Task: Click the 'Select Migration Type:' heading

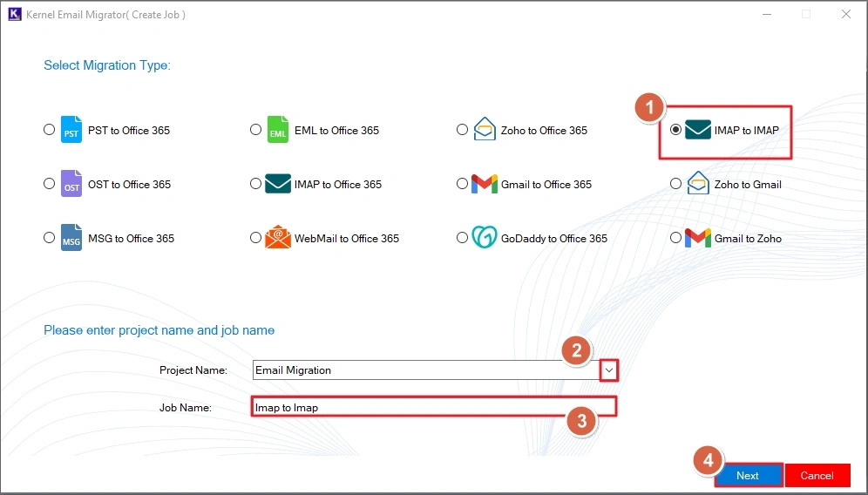Action: (x=107, y=65)
